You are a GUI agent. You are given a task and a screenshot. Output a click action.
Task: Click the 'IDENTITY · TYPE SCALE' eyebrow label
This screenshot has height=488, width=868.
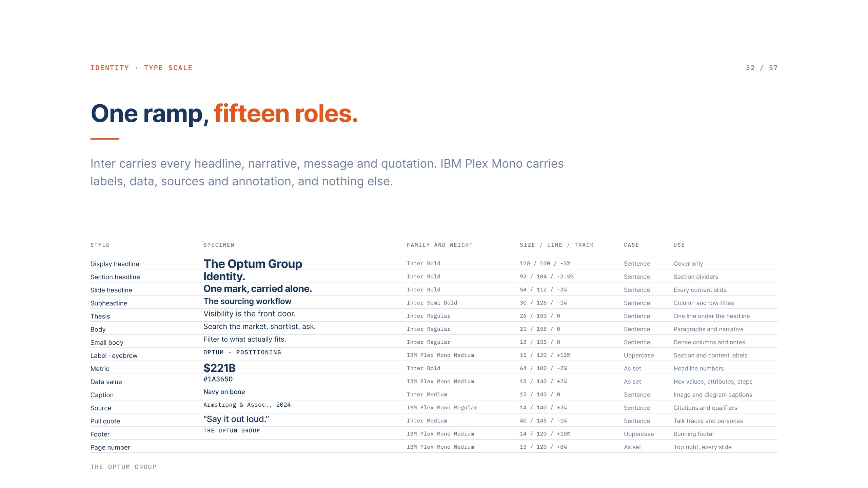point(141,68)
